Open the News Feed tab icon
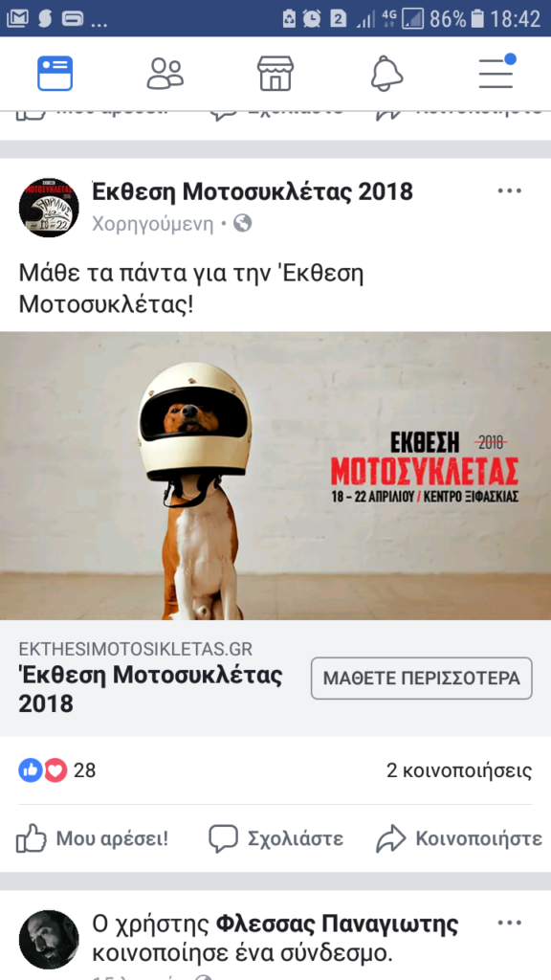 [55, 74]
